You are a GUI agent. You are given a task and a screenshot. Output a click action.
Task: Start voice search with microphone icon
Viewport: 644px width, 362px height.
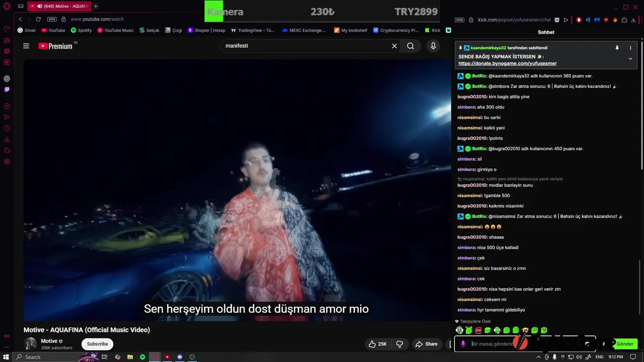coord(433,46)
